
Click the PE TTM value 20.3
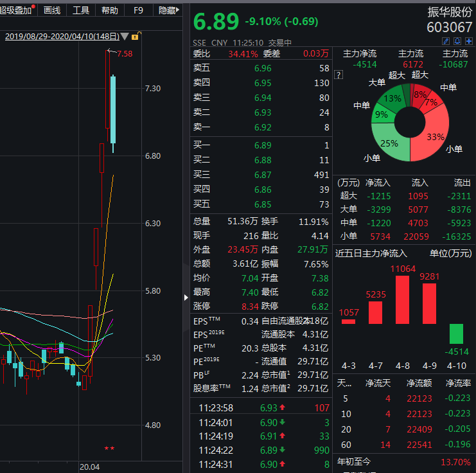tap(250, 348)
